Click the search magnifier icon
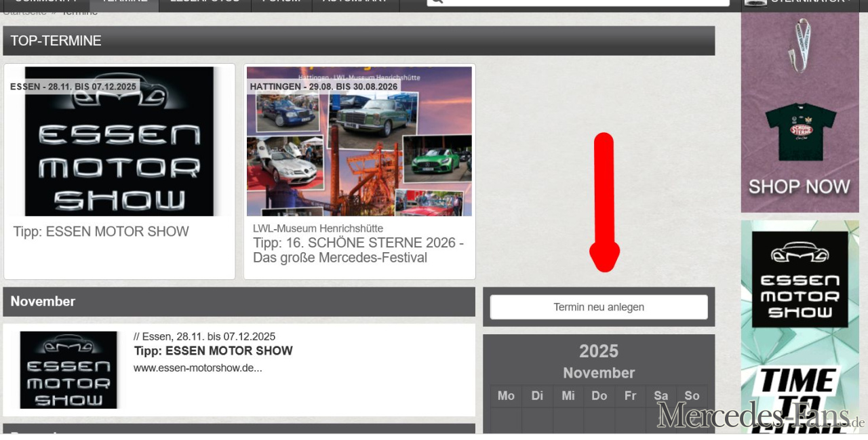868x440 pixels. (437, 2)
